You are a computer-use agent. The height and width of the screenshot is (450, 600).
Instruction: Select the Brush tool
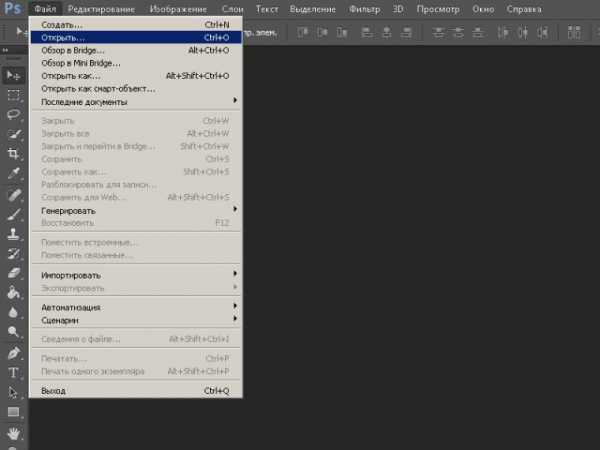click(x=13, y=214)
